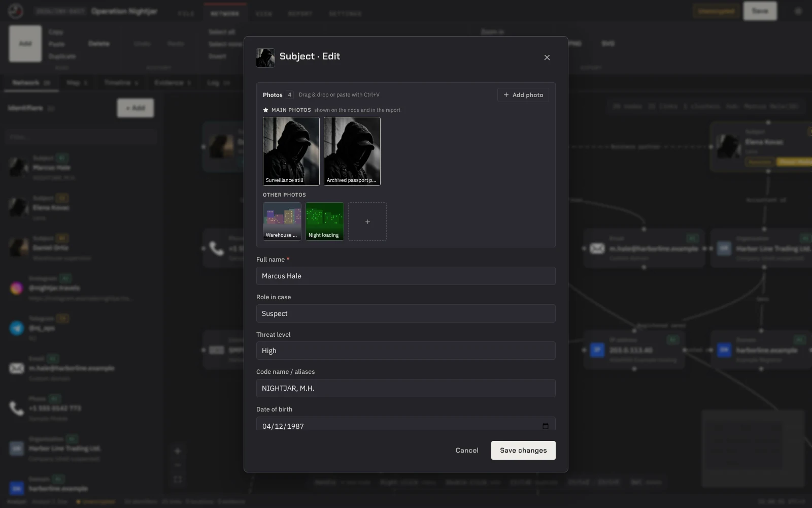
Task: Select the phone icon in the identifiers list
Action: pyautogui.click(x=17, y=408)
